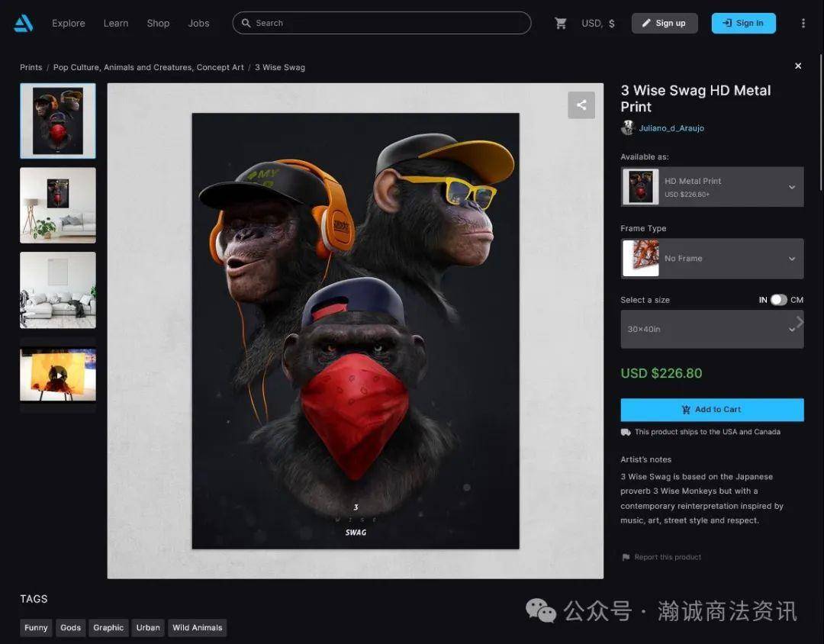Image resolution: width=824 pixels, height=644 pixels.
Task: Click the Report this product flag
Action: click(x=626, y=557)
